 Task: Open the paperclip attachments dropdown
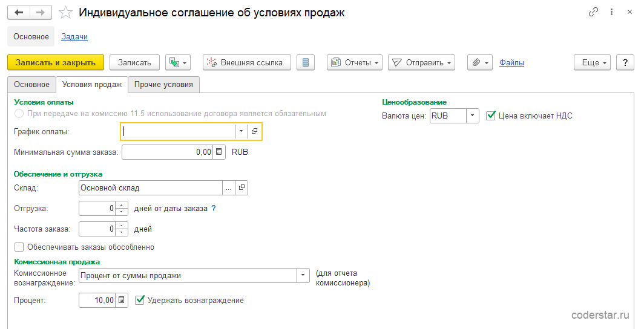(x=480, y=62)
